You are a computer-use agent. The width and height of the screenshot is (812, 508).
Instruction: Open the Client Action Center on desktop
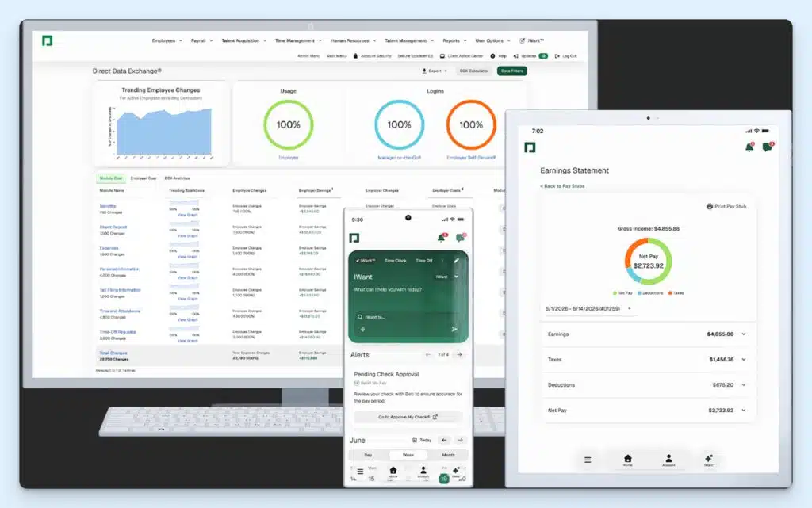[x=461, y=55]
